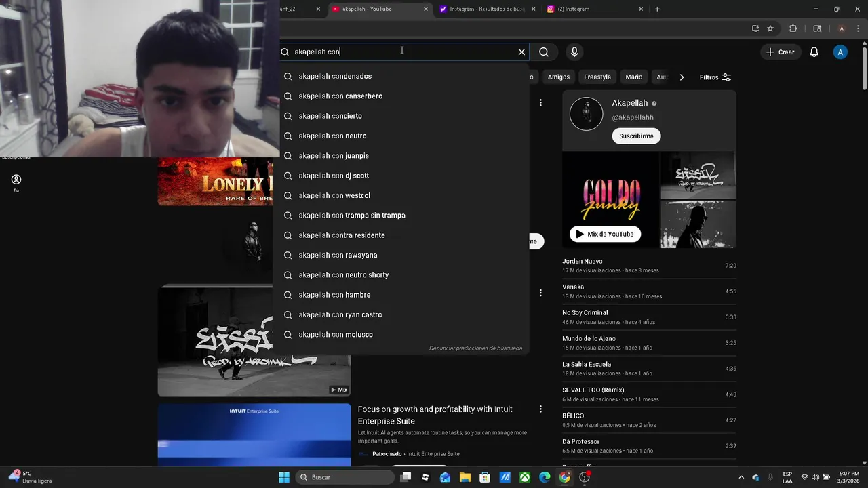The width and height of the screenshot is (868, 488).
Task: Click the taskbar Buscar search box
Action: pos(346,477)
